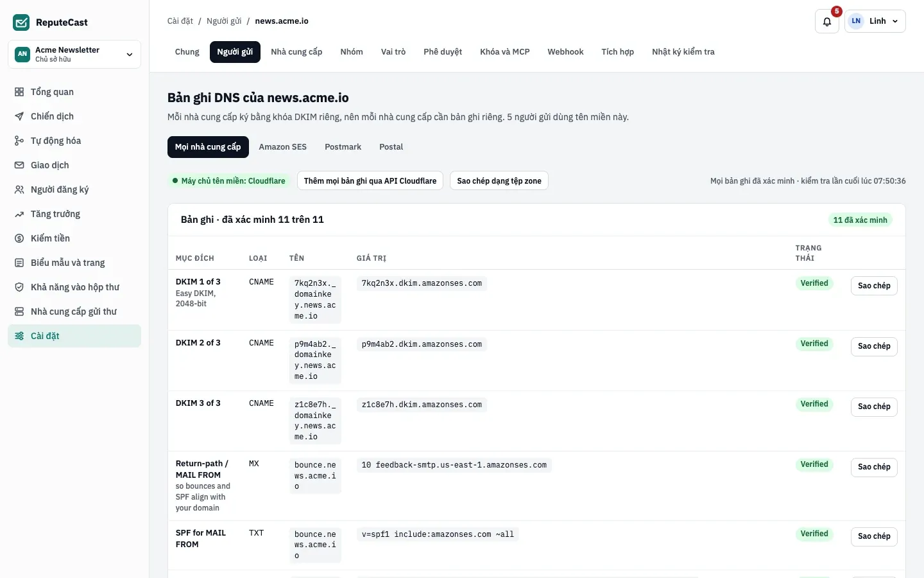
Task: Open the notifications bell
Action: tap(827, 21)
